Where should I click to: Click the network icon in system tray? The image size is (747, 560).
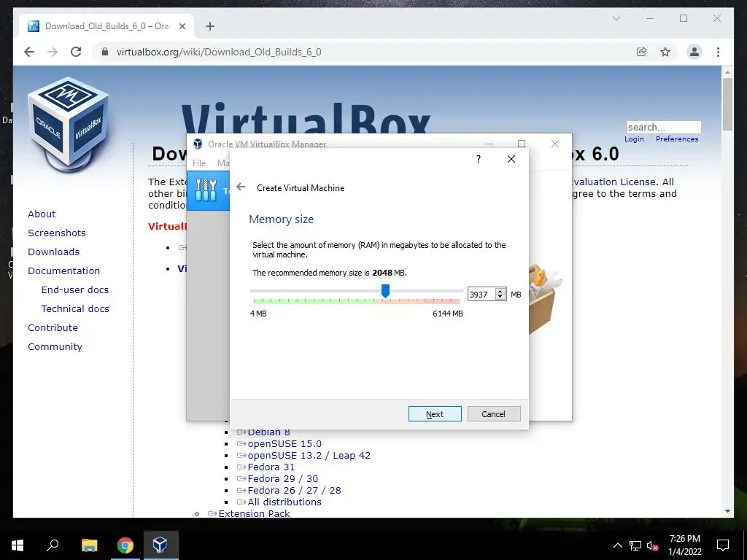(635, 545)
